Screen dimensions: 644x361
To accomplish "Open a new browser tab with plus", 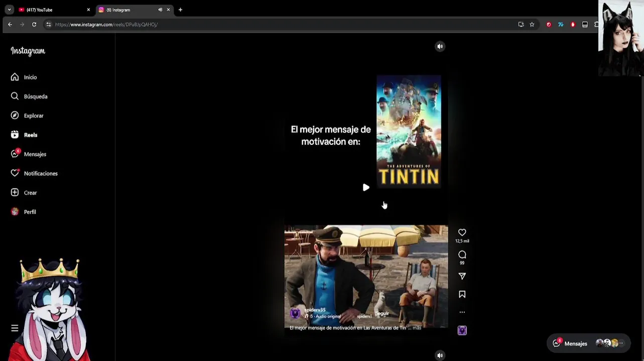I will tap(180, 10).
